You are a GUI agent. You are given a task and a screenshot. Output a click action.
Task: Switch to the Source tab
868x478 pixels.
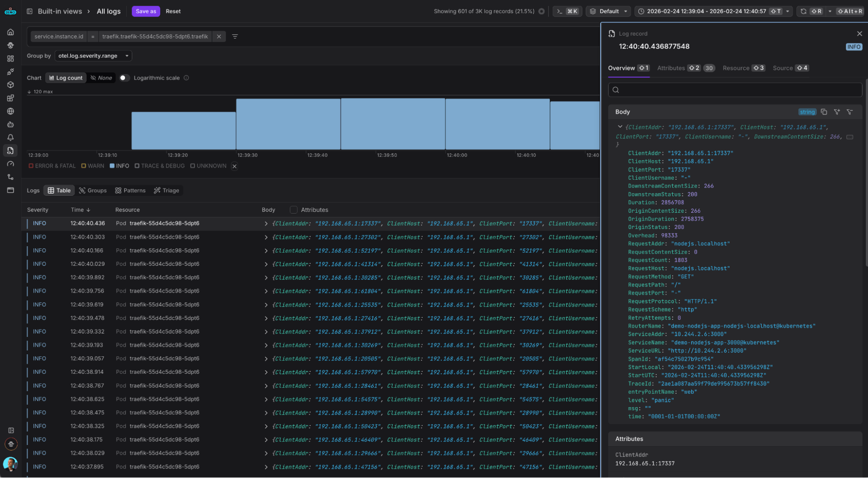pyautogui.click(x=790, y=68)
